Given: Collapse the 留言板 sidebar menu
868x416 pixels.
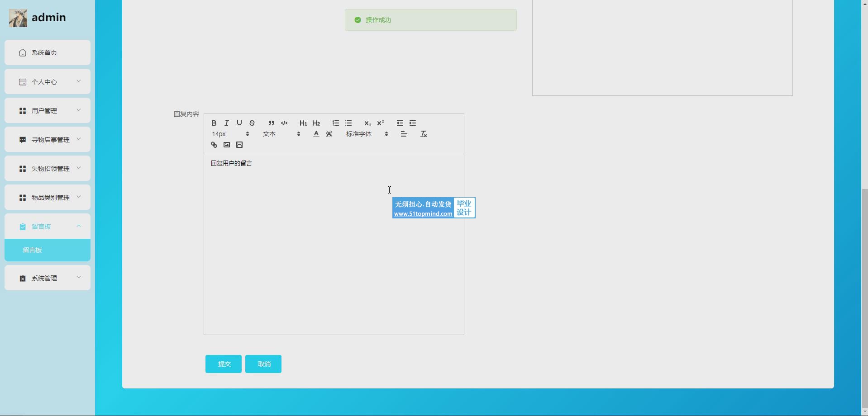Looking at the screenshot, I should tap(48, 226).
